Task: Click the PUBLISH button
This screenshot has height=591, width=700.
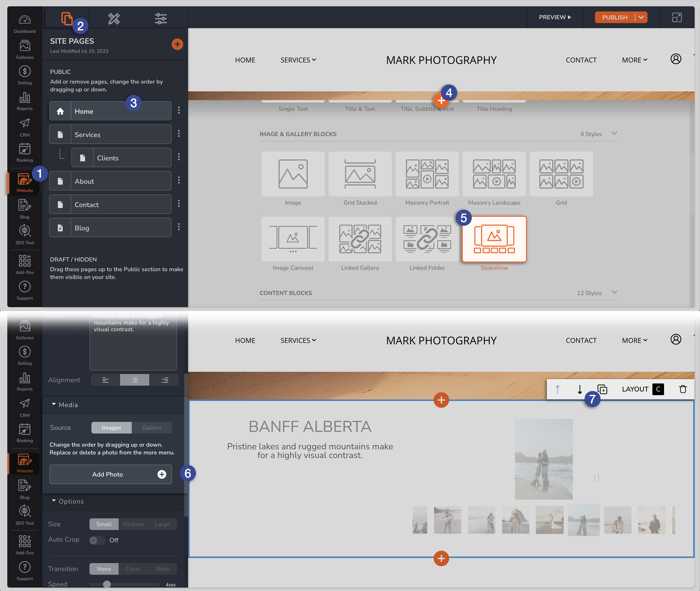Action: 614,17
